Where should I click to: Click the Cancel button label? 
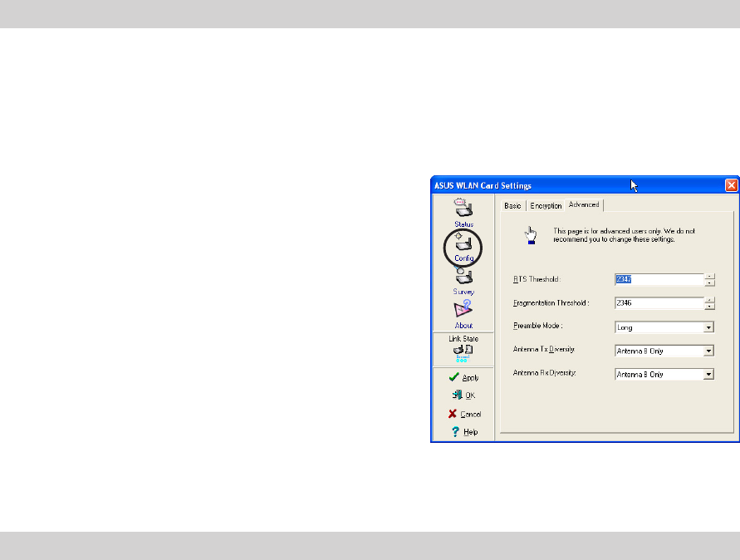(x=471, y=414)
